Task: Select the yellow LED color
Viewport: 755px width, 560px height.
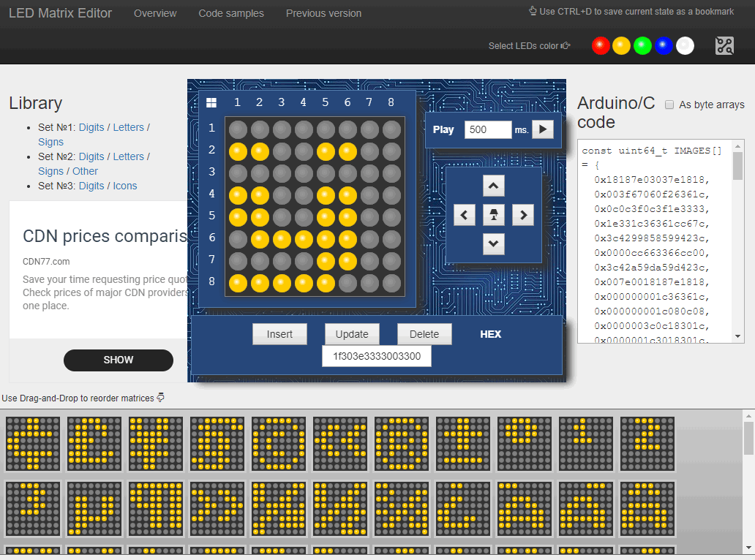Action: pyautogui.click(x=621, y=46)
